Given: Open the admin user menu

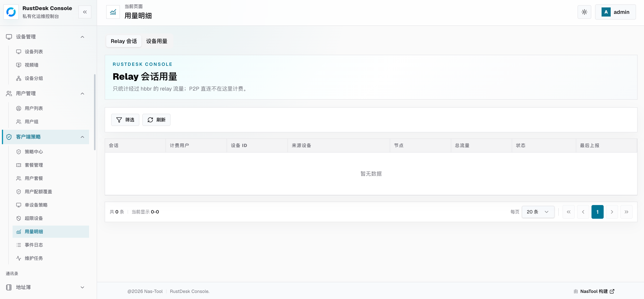Looking at the screenshot, I should pyautogui.click(x=615, y=12).
